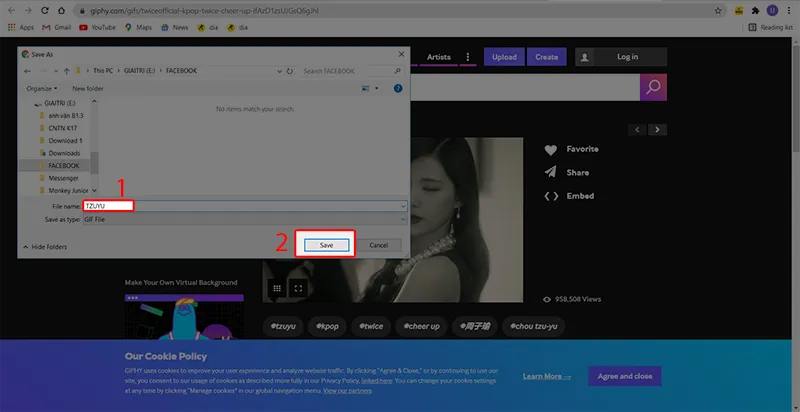Go back in the Save As dialog
Viewport: 800px width, 412px height.
pos(27,71)
